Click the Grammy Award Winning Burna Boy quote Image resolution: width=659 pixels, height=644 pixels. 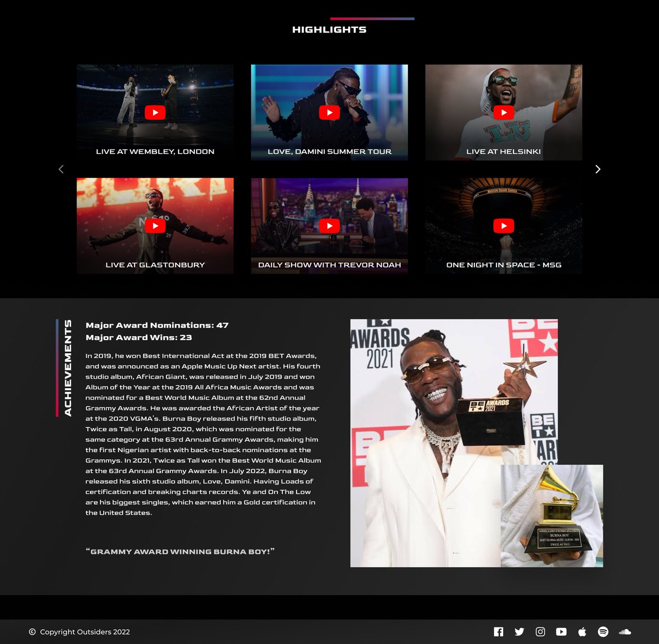[180, 551]
